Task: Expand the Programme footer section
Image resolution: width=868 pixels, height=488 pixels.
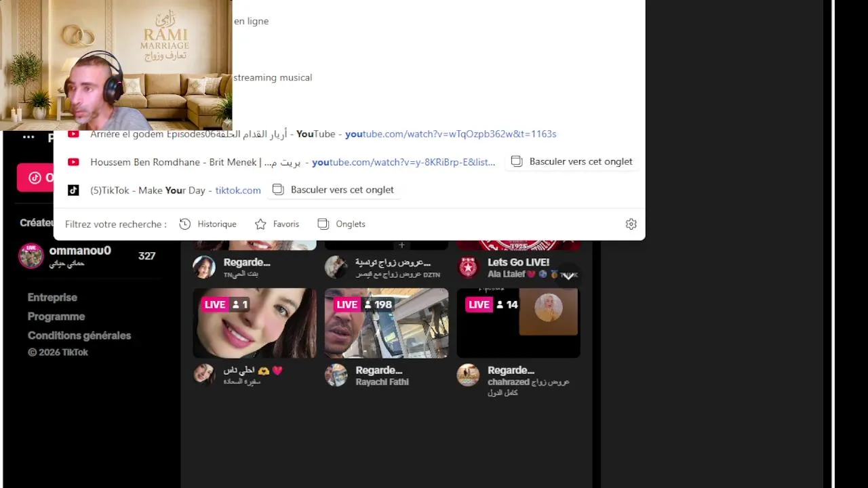Action: point(56,317)
